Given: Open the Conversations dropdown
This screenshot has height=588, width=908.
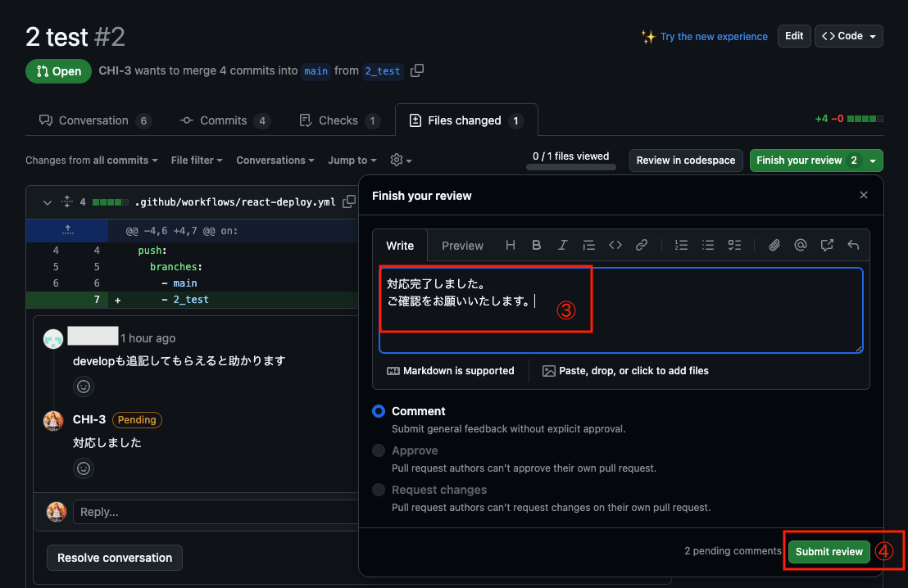Looking at the screenshot, I should [x=275, y=161].
